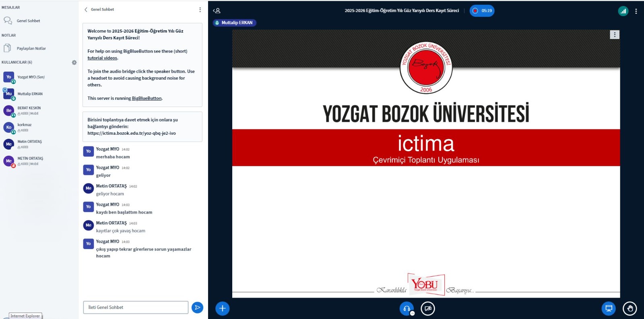Viewport: 644px width, 319px height.
Task: Open the main options three-dot menu
Action: pyautogui.click(x=636, y=11)
